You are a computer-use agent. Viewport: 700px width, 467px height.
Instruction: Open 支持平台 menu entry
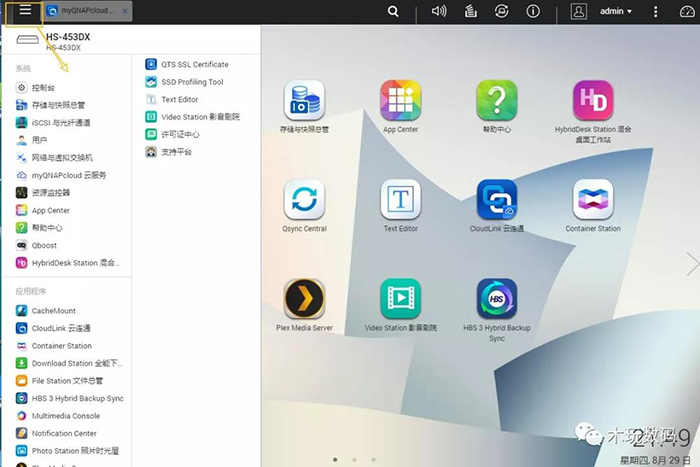[168, 152]
